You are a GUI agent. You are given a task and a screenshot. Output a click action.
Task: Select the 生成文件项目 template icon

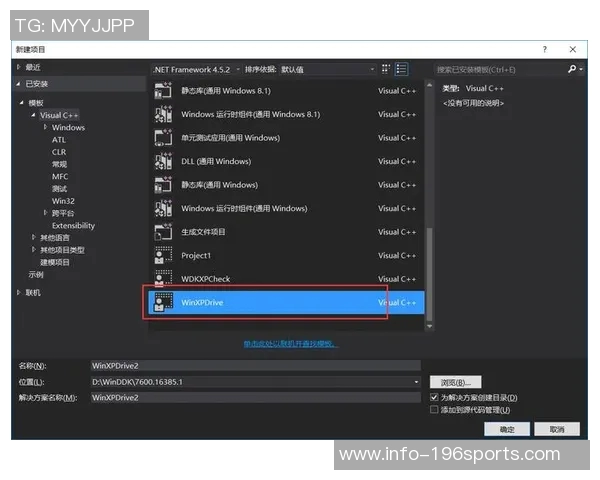tap(163, 231)
